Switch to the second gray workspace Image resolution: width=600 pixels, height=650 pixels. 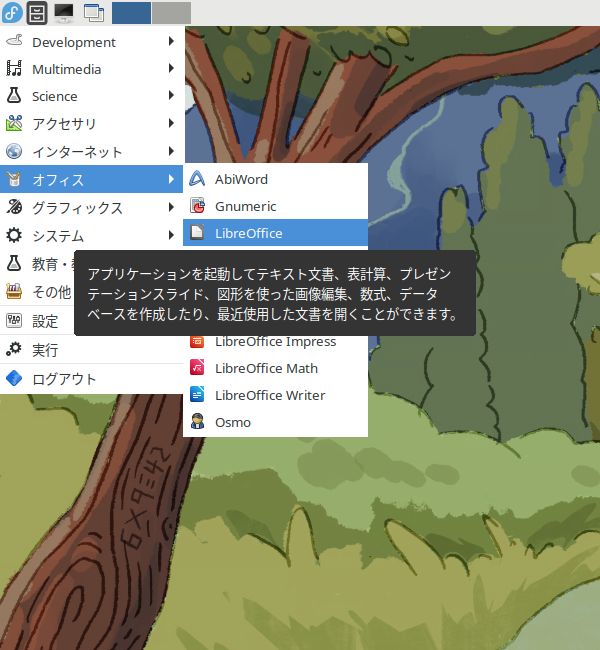pyautogui.click(x=171, y=13)
